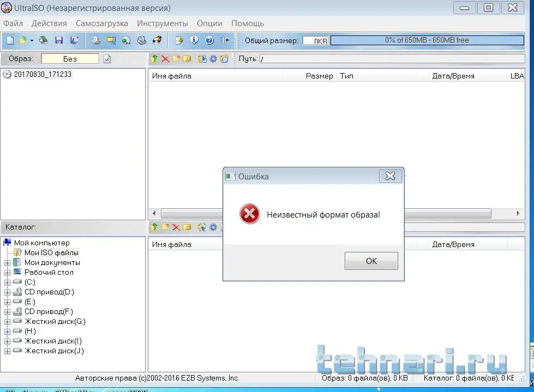Viewport: 534px width, 392px height.
Task: Expand the (H:) drive node
Action: coord(7,331)
